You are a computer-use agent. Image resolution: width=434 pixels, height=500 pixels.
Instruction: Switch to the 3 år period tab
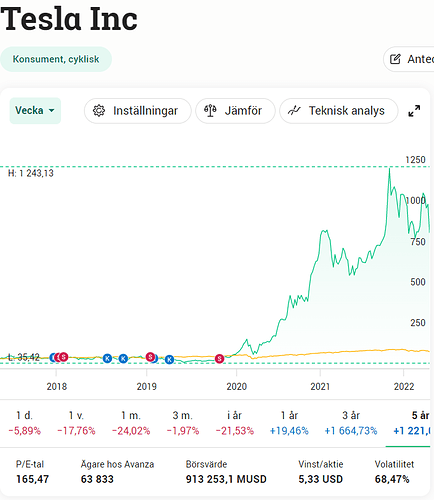(351, 423)
